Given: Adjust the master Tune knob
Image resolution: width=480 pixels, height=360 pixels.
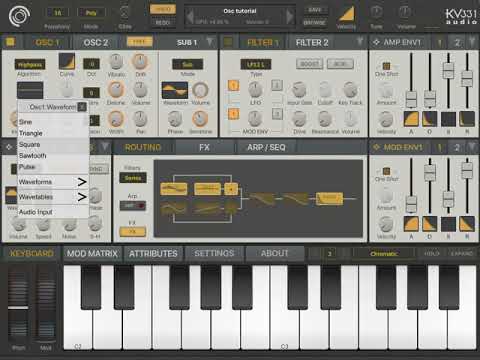Looking at the screenshot, I should point(376,12).
